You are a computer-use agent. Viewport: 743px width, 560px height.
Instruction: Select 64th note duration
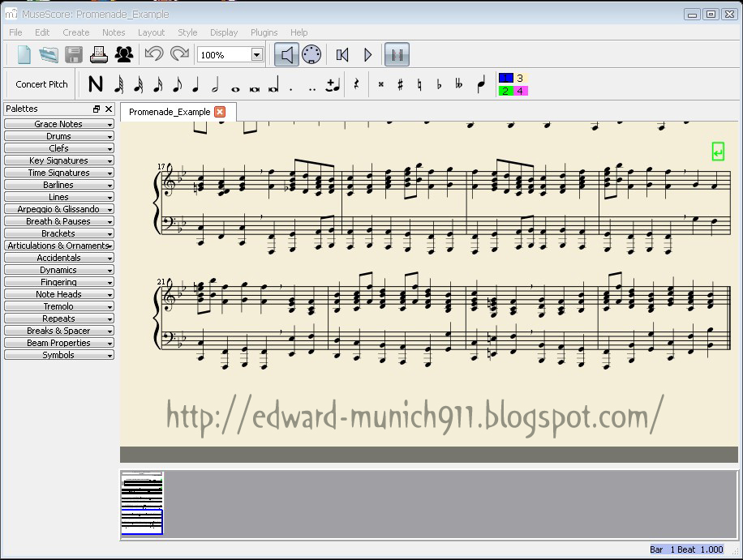click(119, 84)
